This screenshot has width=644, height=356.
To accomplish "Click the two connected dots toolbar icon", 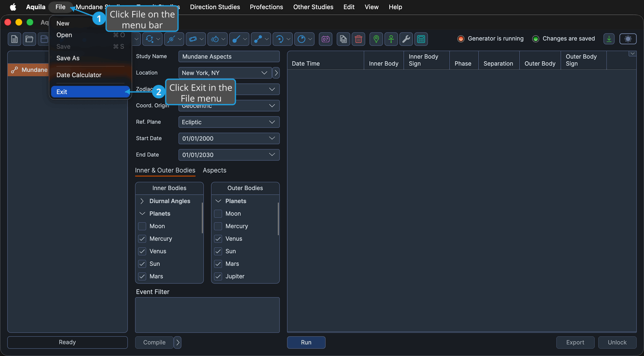I will [x=258, y=39].
